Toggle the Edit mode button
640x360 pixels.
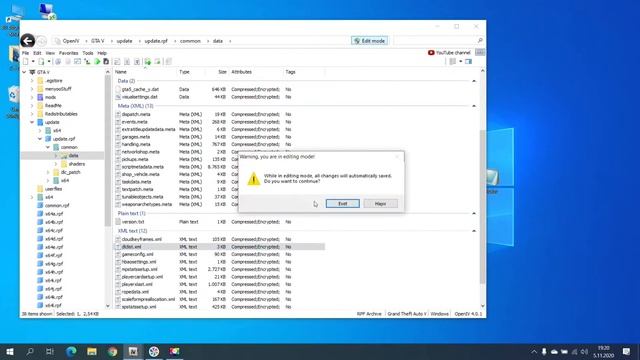369,41
